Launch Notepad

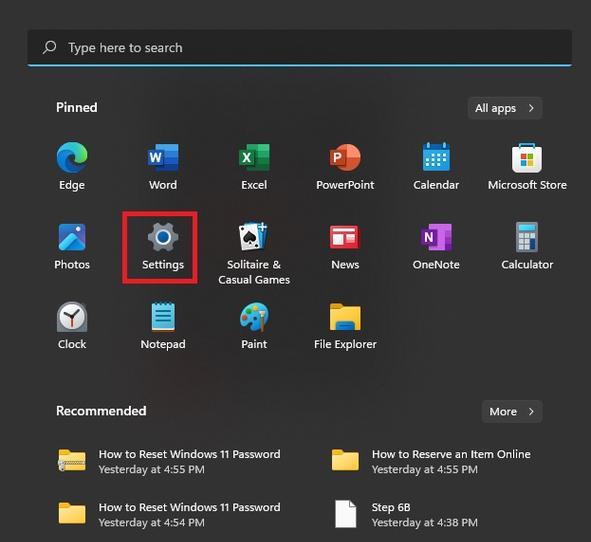click(163, 326)
